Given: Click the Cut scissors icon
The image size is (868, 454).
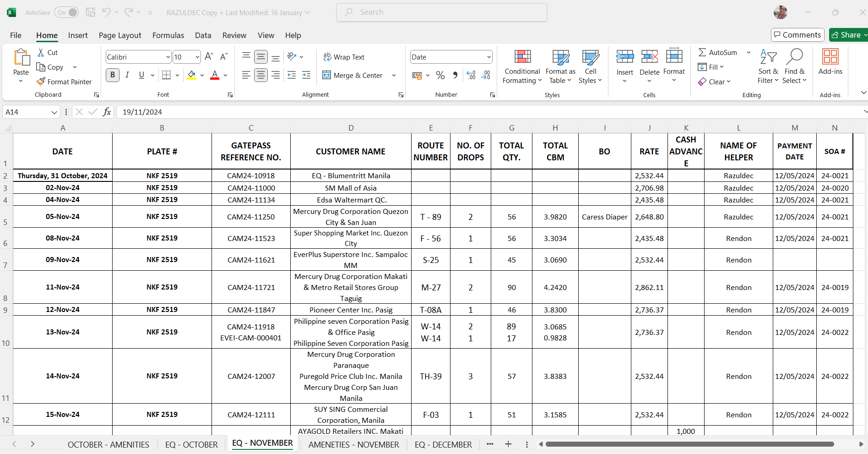Looking at the screenshot, I should 41,53.
